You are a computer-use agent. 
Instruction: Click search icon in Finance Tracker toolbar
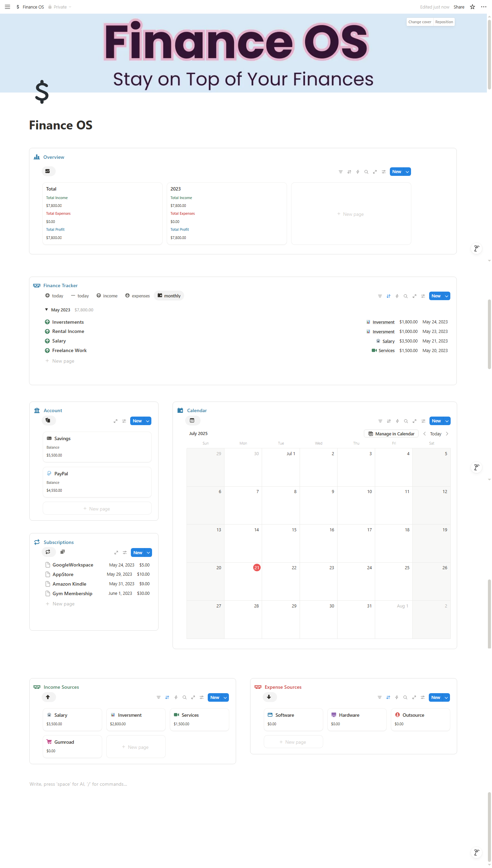click(406, 296)
